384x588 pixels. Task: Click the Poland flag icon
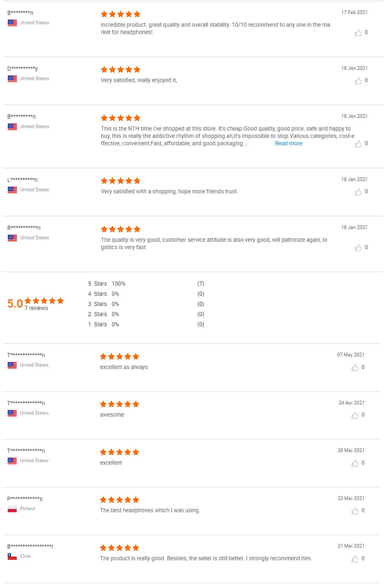(x=12, y=509)
